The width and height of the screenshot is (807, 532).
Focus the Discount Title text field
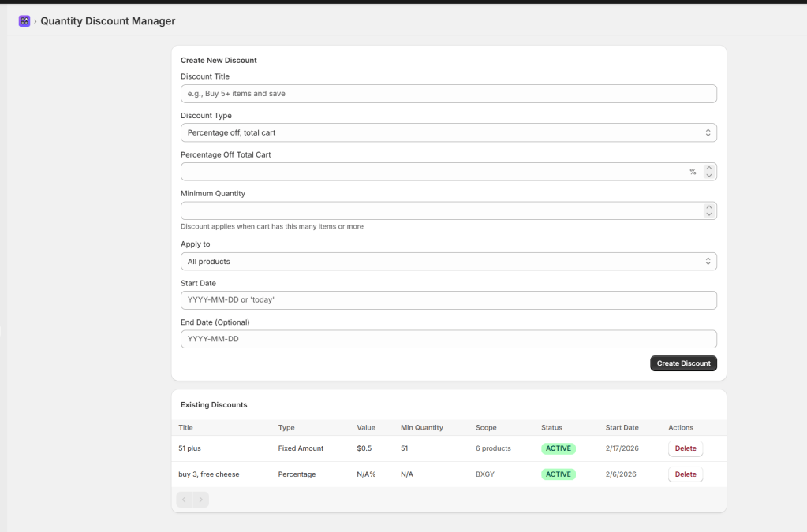point(448,94)
